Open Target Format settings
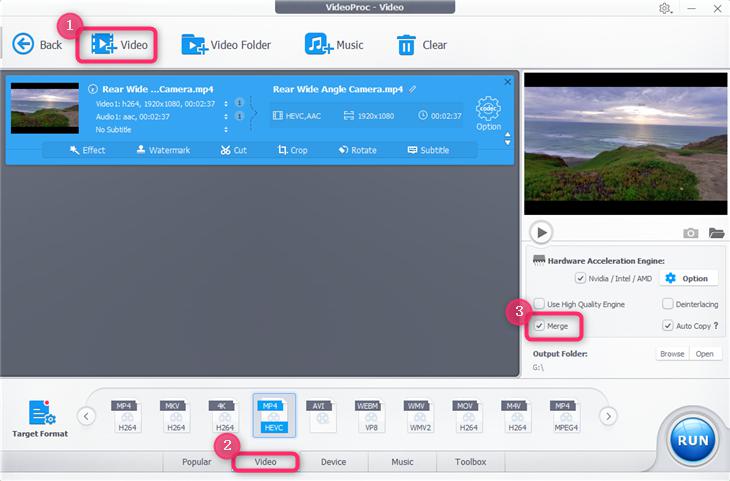This screenshot has width=730, height=481. 40,418
